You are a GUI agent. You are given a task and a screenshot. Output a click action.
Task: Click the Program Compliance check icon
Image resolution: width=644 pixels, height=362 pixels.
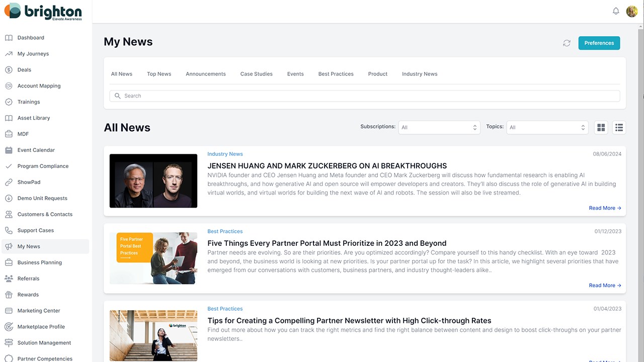click(9, 166)
